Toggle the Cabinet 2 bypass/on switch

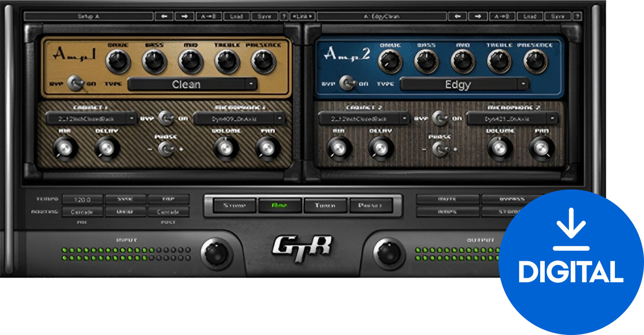[439, 118]
